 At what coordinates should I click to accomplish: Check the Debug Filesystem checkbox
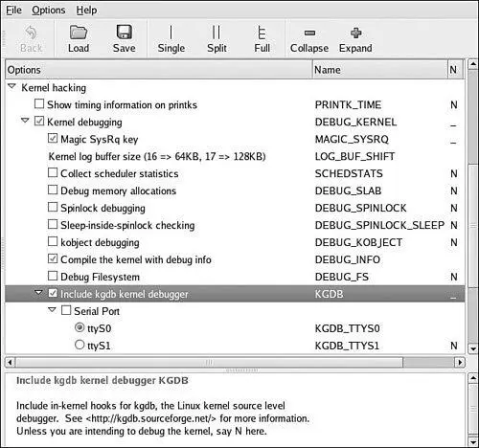pyautogui.click(x=53, y=276)
